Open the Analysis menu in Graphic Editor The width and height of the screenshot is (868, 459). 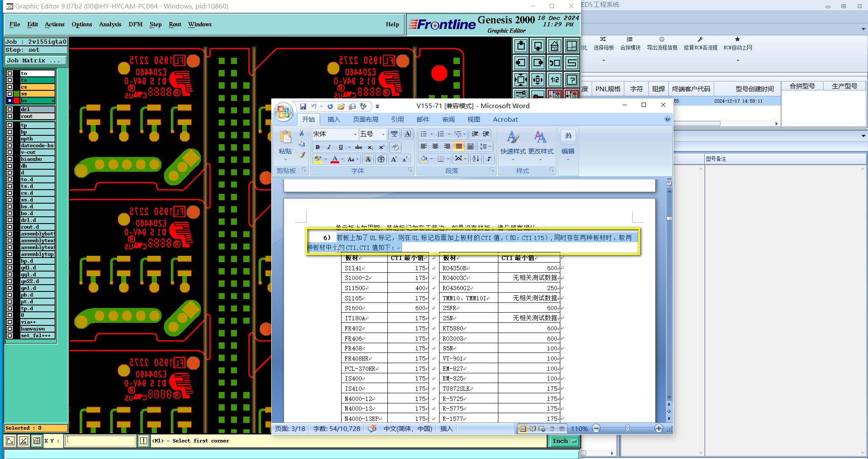110,24
